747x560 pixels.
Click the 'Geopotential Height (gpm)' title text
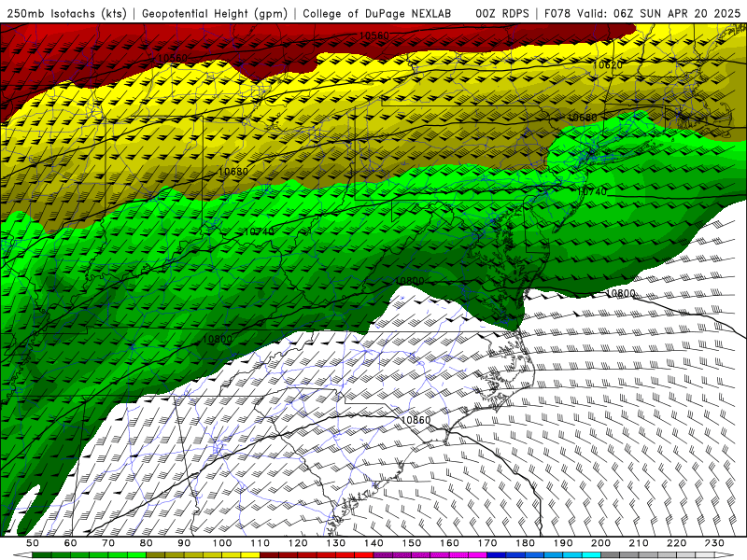coord(215,14)
